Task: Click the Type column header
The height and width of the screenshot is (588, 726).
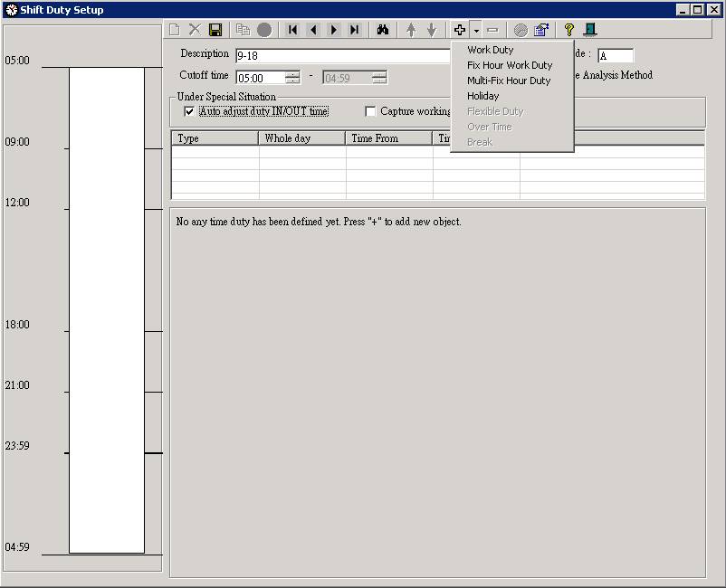Action: pos(215,138)
